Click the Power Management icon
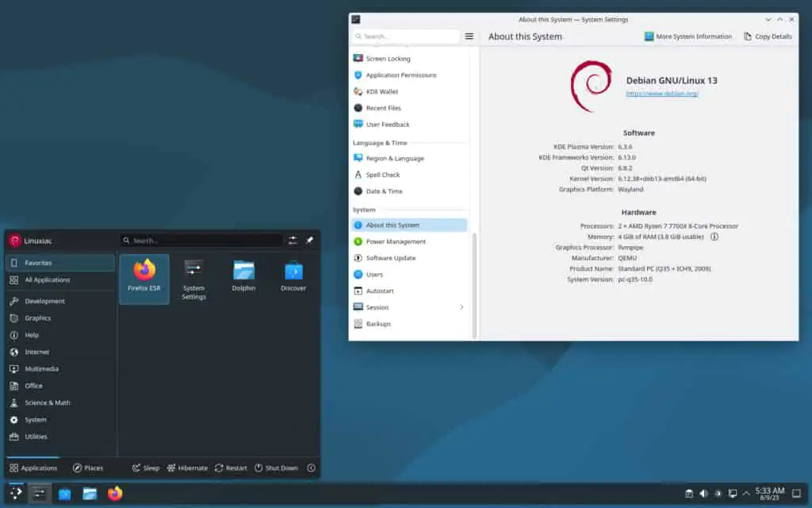This screenshot has width=812, height=508. pyautogui.click(x=359, y=241)
